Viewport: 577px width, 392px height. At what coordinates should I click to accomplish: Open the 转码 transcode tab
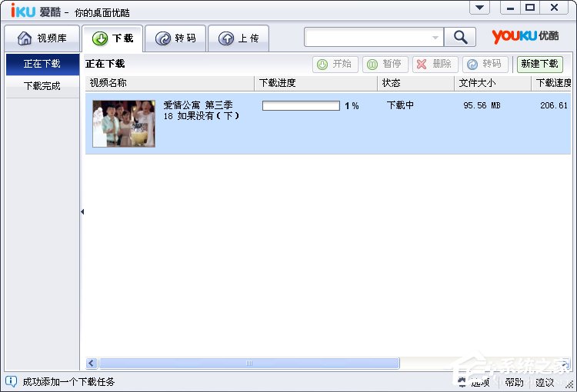coord(175,38)
